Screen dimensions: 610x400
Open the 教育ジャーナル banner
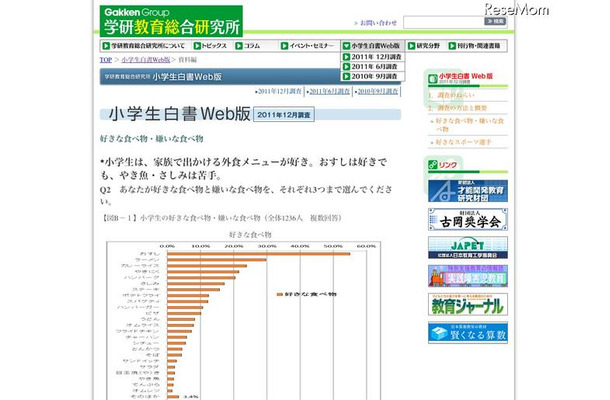click(468, 304)
